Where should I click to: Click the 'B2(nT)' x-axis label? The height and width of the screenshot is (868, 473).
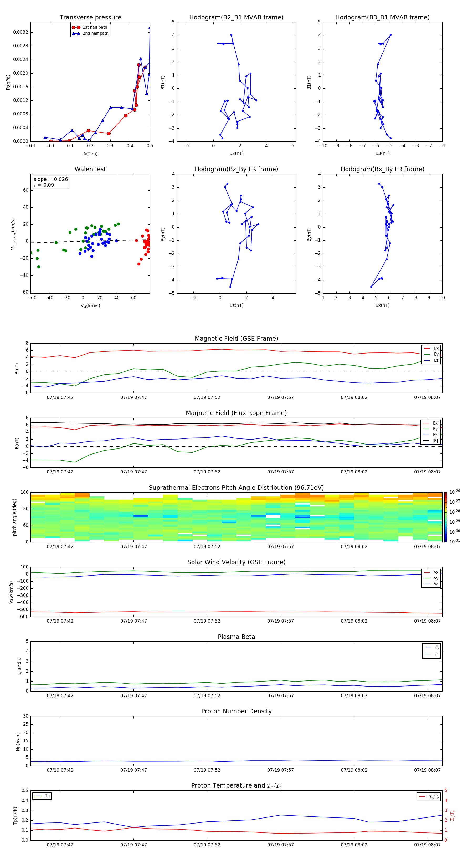coord(236,153)
